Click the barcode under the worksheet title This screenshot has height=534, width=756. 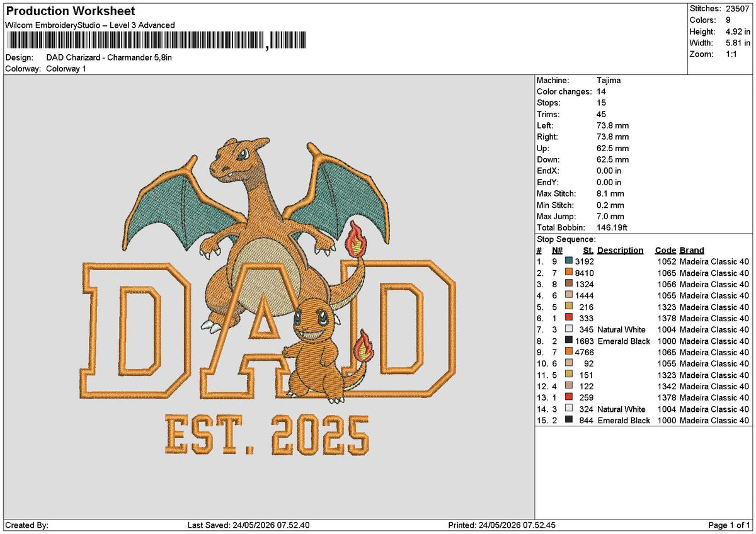click(x=156, y=41)
